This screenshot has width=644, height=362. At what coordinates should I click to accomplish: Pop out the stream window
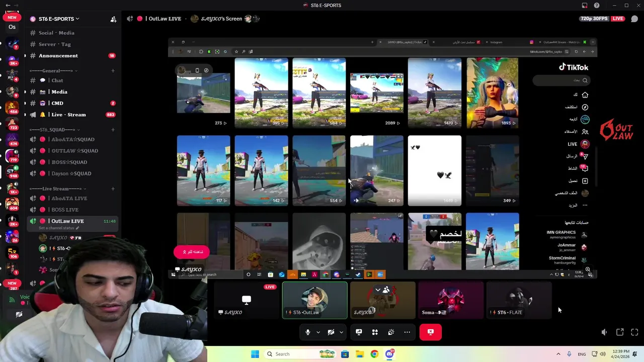620,332
